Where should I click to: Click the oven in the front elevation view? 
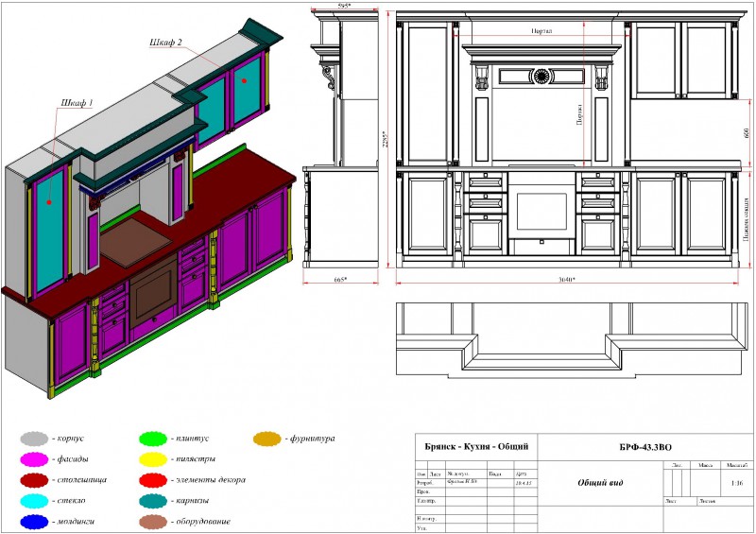coord(541,213)
